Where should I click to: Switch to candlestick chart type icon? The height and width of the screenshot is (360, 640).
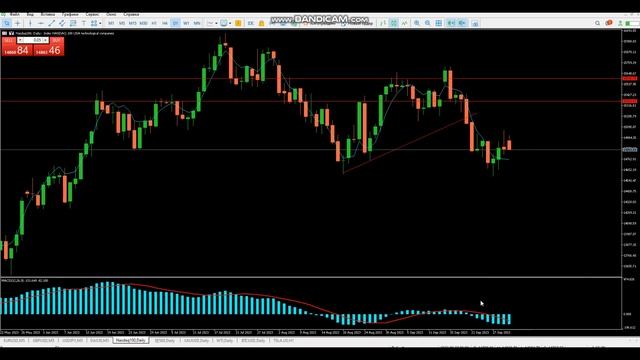[393, 23]
